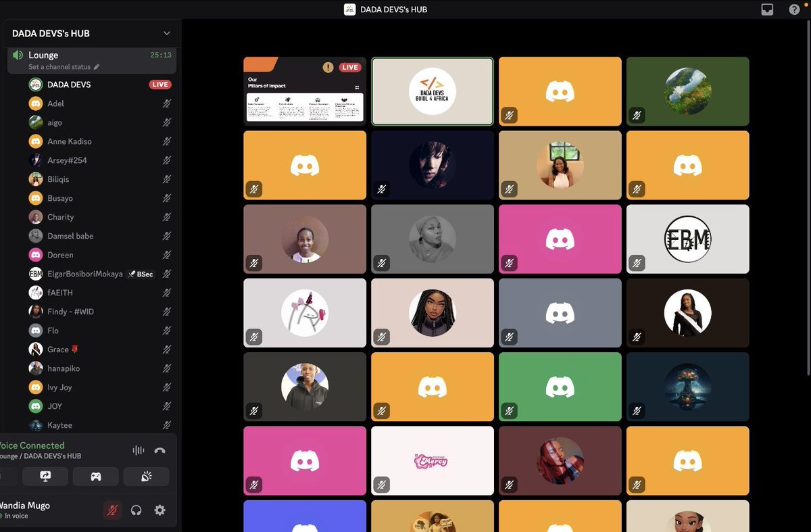The height and width of the screenshot is (532, 811).
Task: Select Flo in the participant list
Action: point(99,331)
